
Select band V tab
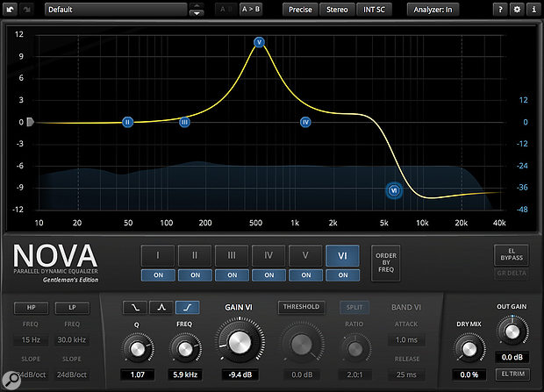click(x=305, y=256)
